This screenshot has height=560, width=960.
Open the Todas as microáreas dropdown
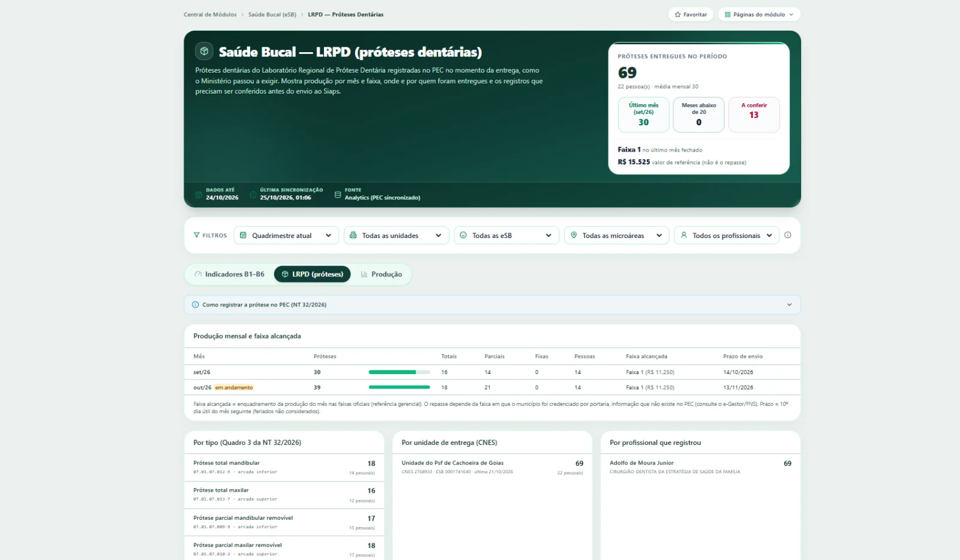[616, 235]
